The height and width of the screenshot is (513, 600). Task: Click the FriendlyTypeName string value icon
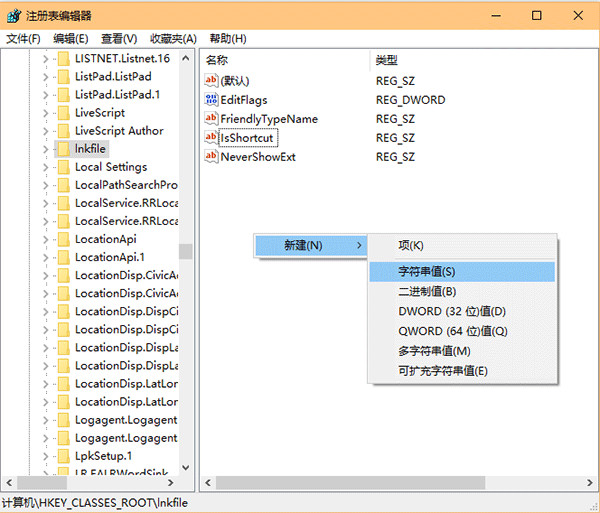coord(211,119)
